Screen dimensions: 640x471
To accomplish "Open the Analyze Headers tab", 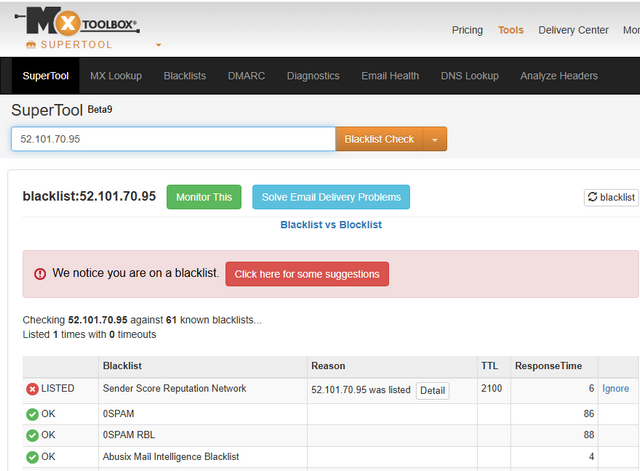I will (559, 76).
